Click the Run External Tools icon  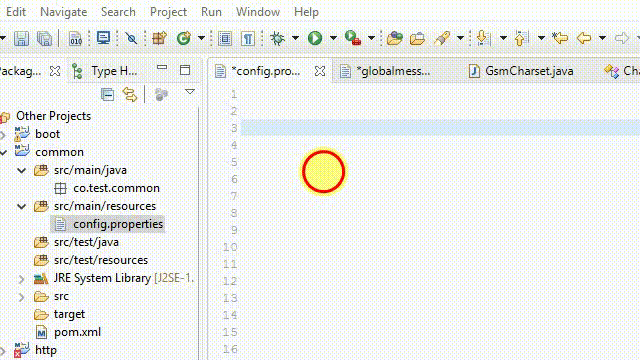click(353, 38)
